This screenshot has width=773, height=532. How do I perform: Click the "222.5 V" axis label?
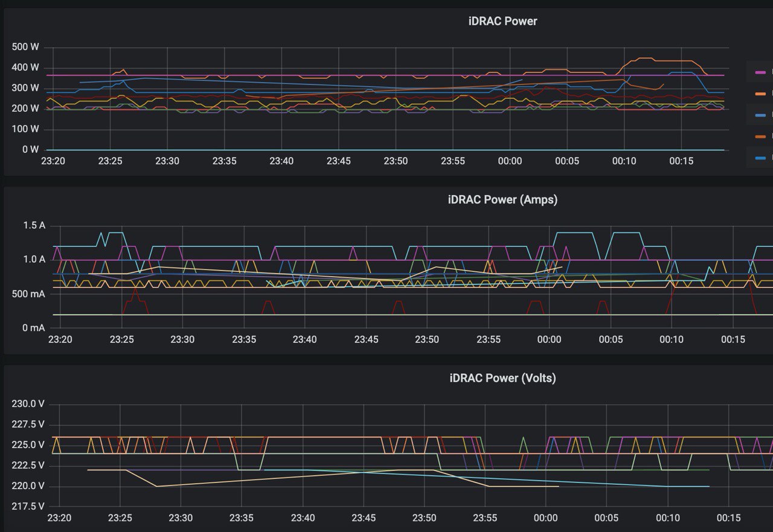point(28,466)
